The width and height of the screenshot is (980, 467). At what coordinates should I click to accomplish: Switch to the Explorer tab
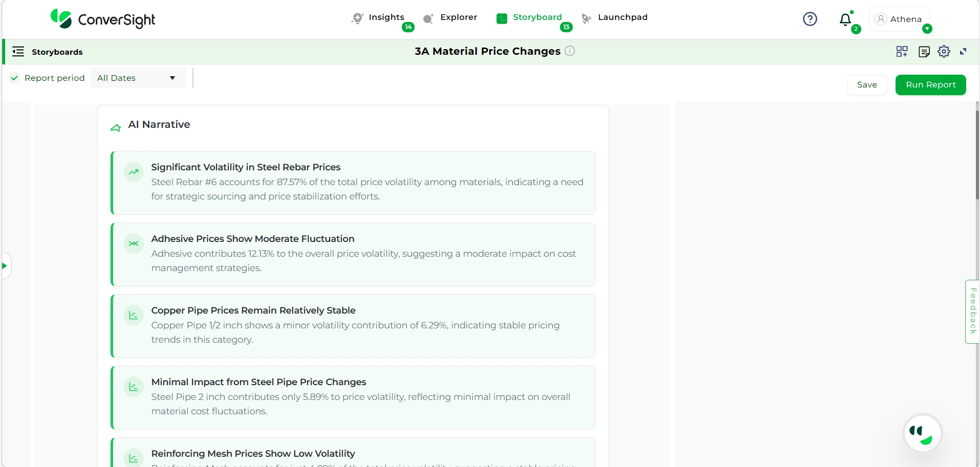(458, 17)
